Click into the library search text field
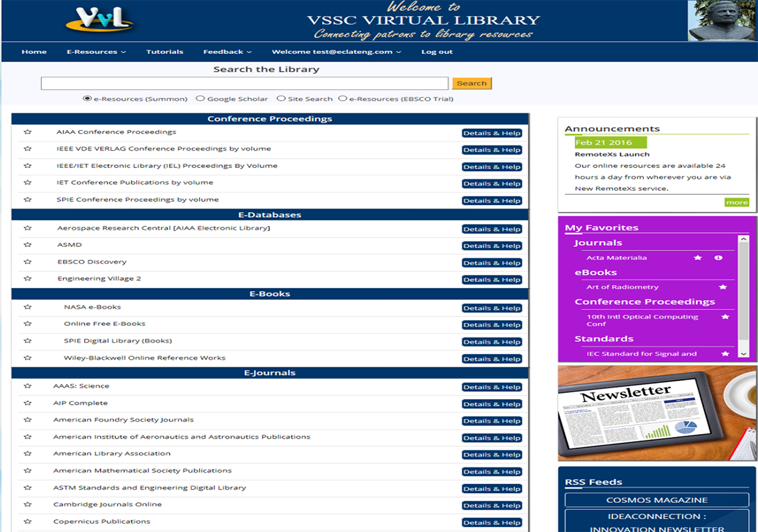The image size is (758, 532). 244,84
